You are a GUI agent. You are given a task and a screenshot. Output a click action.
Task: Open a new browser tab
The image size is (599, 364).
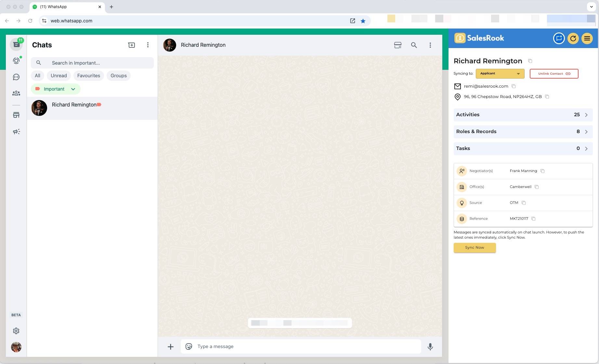[111, 7]
